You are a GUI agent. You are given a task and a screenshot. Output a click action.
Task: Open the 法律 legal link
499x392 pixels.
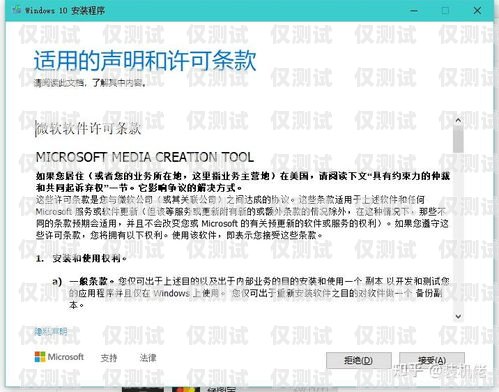(148, 358)
